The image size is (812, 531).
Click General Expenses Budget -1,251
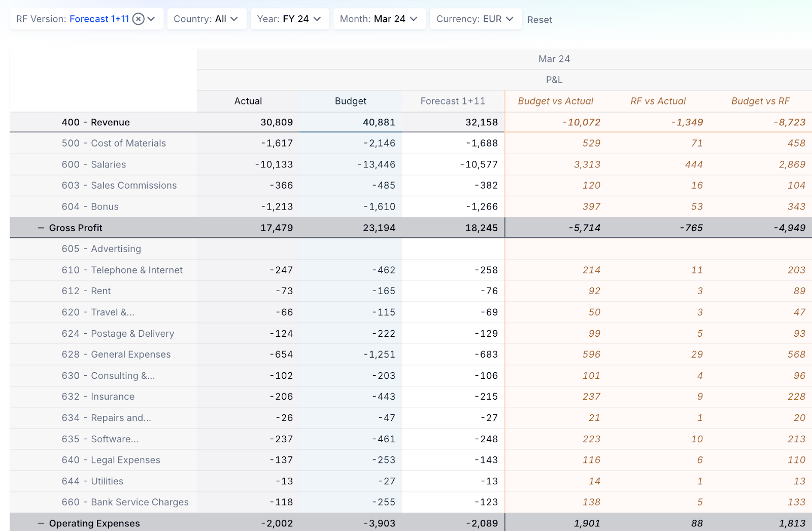click(379, 355)
